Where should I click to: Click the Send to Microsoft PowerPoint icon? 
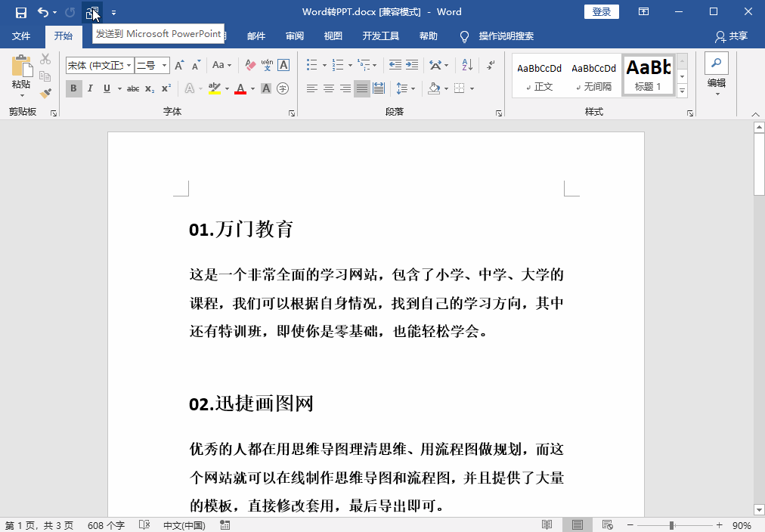pos(91,12)
